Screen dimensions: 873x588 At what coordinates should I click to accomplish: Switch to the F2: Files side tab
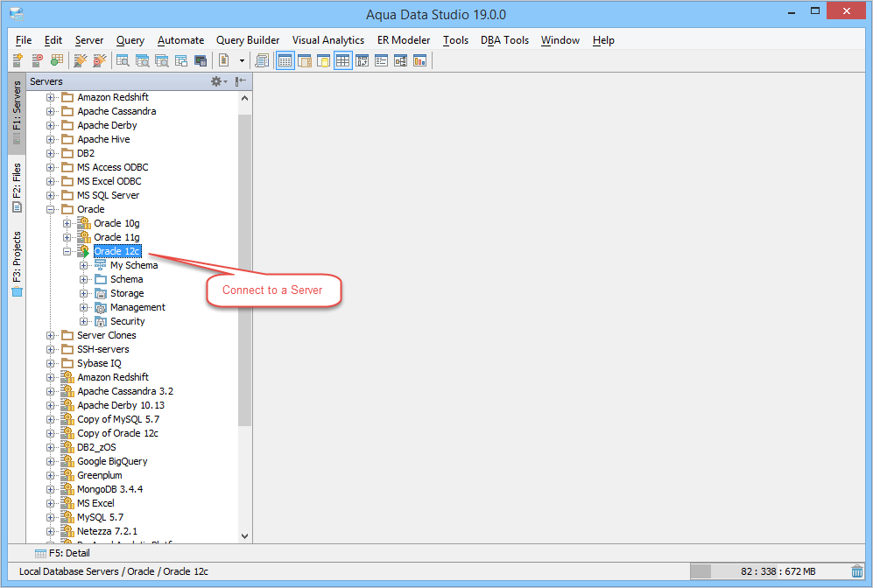[x=17, y=188]
